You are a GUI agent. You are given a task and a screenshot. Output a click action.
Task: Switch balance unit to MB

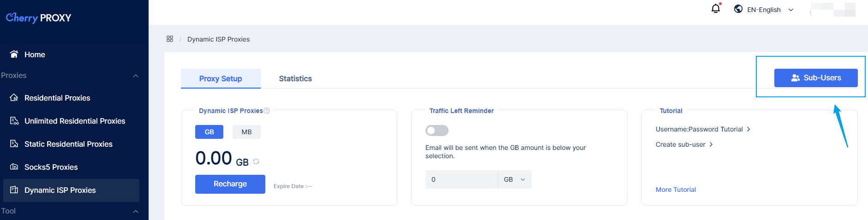246,132
